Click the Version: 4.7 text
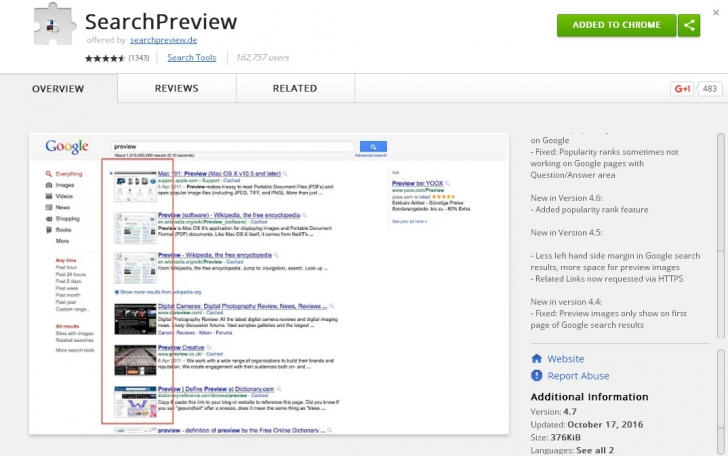Screen dimensions: 728x456 coord(553,412)
